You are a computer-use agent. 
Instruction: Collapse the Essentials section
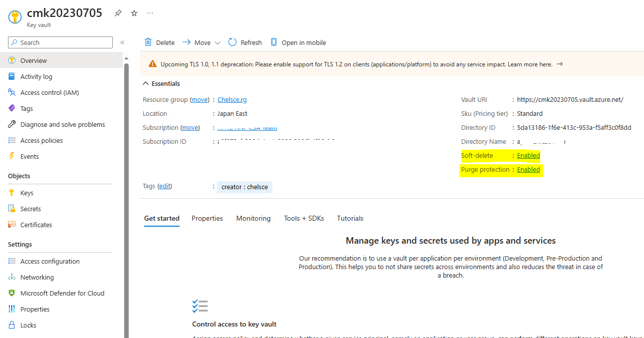pyautogui.click(x=161, y=83)
